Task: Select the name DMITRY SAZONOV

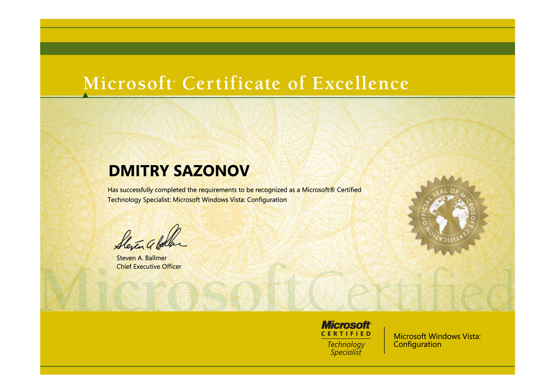Action: [179, 171]
